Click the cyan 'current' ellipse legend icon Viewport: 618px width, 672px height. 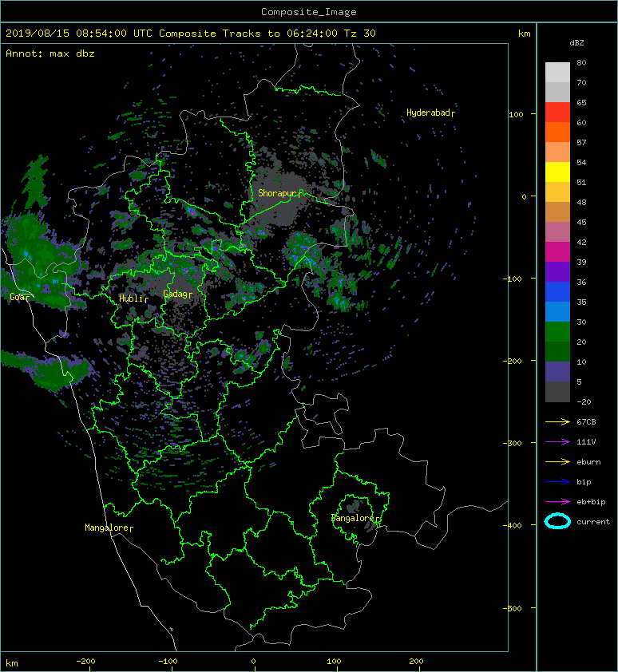point(557,521)
